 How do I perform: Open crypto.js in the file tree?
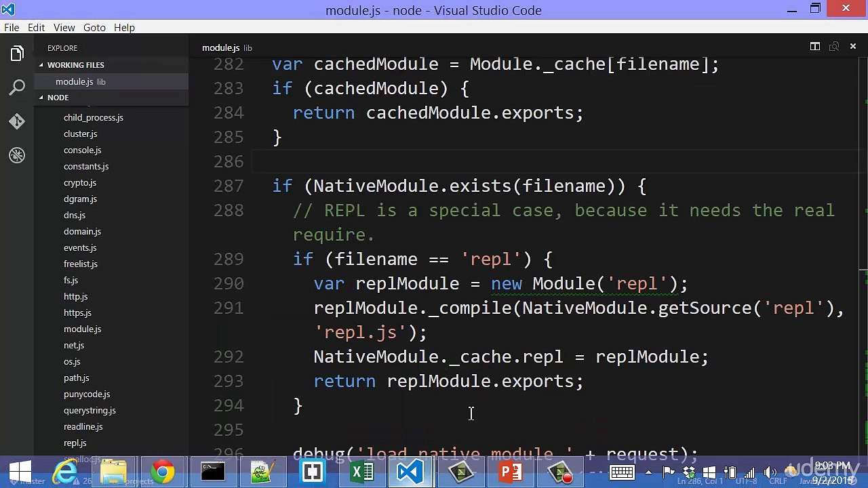point(80,183)
